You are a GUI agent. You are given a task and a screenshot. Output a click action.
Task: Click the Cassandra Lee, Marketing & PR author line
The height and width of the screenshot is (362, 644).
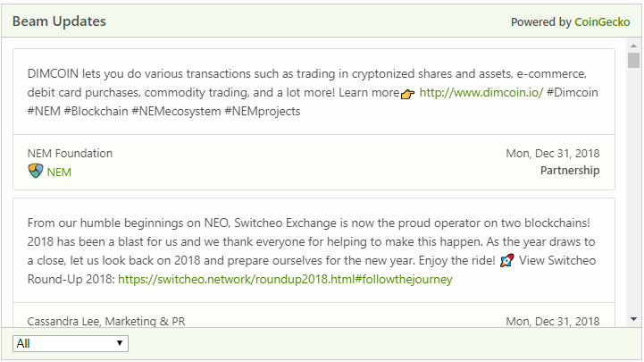[x=106, y=321]
